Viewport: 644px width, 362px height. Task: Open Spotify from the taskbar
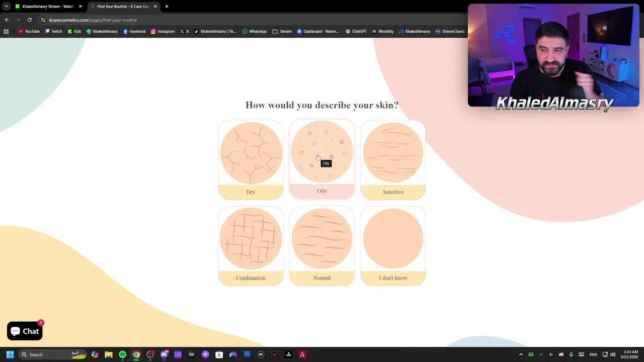click(x=122, y=354)
